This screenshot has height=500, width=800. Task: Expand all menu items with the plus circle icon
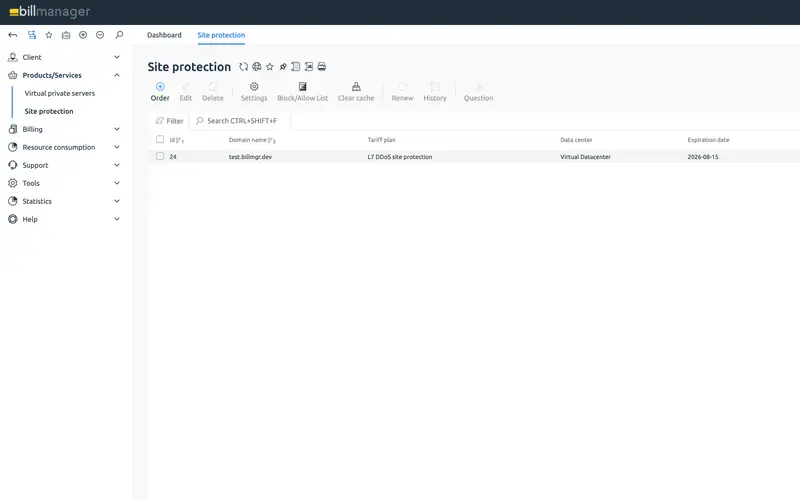tap(83, 35)
